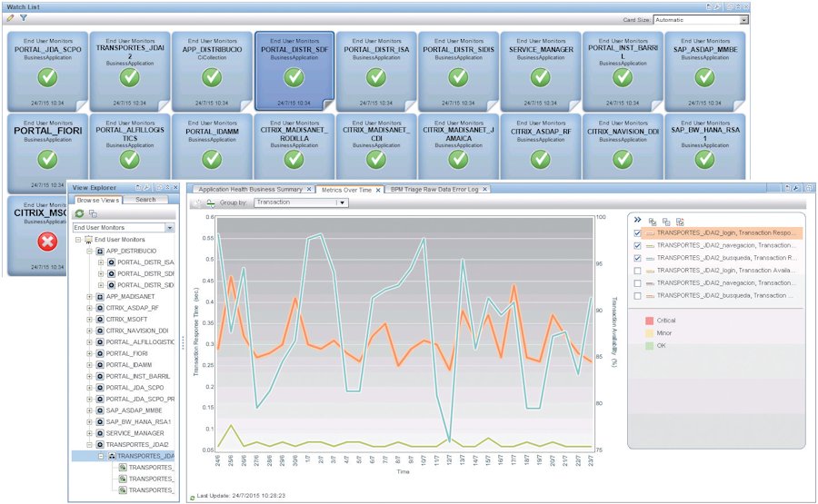Enable TRANSPORTES_JDAI2_login Transaction Availability series

(x=637, y=271)
